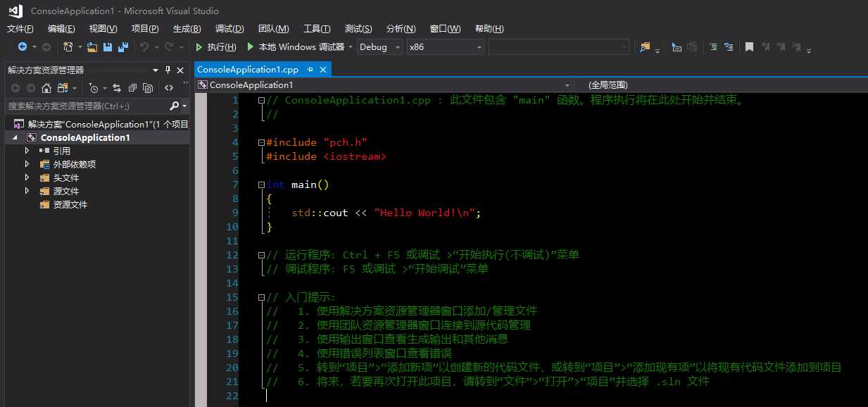
Task: Open the 帮助(H) menu
Action: click(x=489, y=28)
